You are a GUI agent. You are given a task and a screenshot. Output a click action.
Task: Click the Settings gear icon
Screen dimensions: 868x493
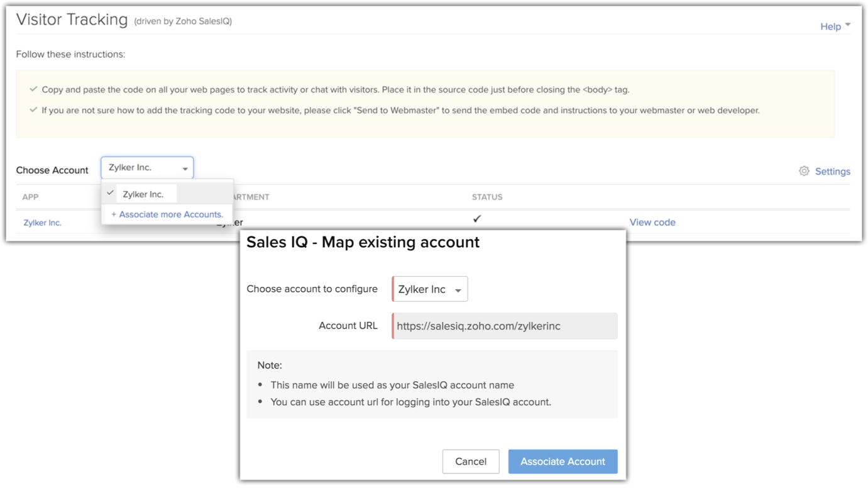click(x=804, y=171)
